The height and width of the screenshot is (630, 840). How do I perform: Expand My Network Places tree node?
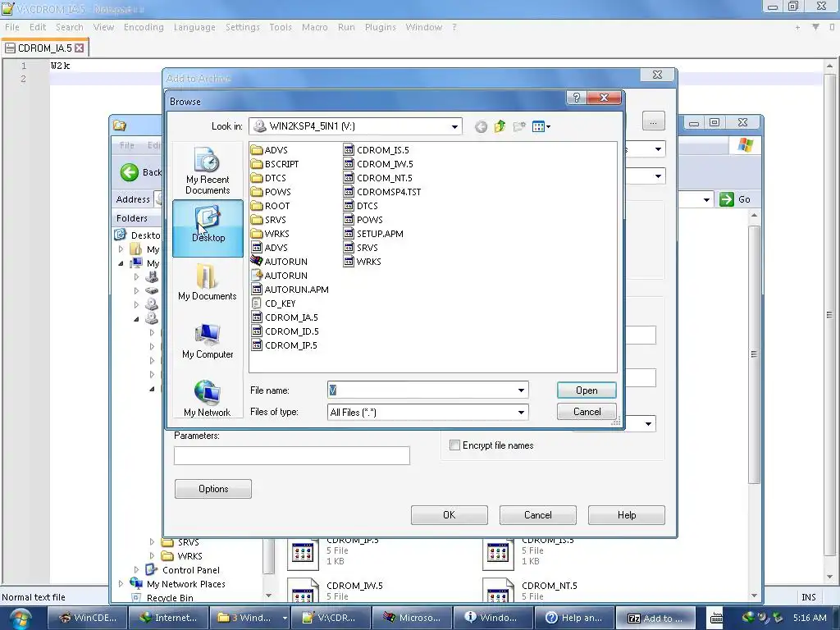tap(121, 583)
